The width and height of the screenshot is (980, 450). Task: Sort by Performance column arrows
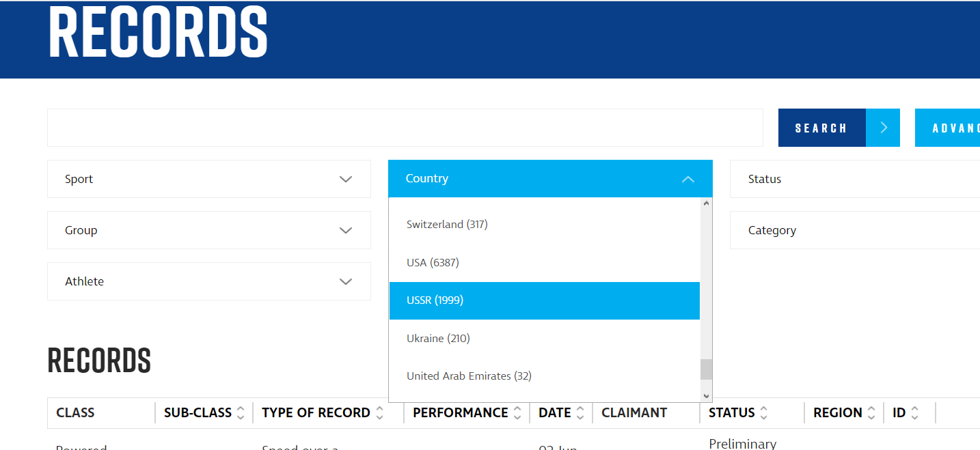(517, 413)
